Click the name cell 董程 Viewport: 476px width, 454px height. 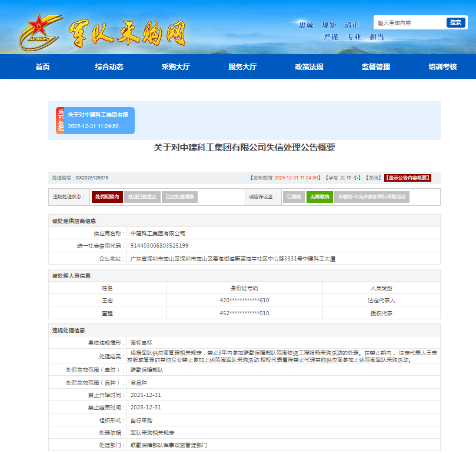(x=107, y=313)
